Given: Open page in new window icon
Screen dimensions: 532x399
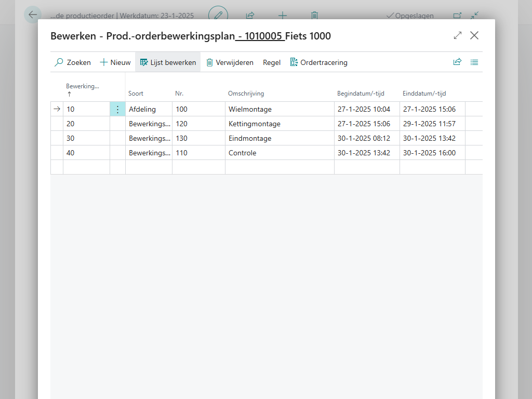Looking at the screenshot, I should tap(457, 16).
